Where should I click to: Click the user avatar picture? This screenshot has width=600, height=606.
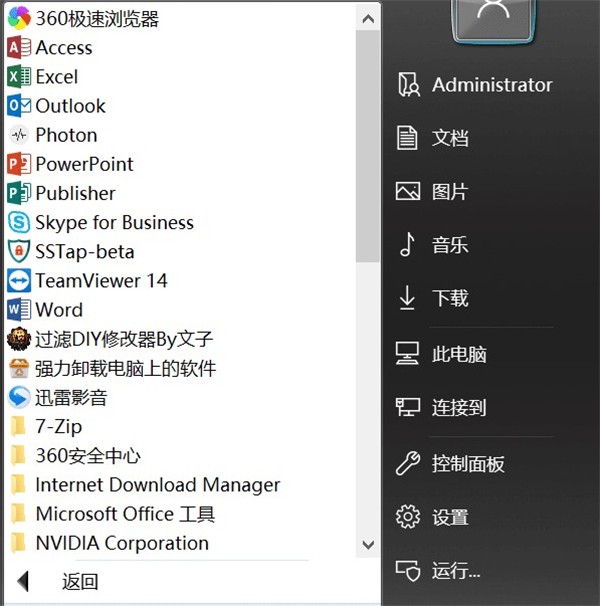493,19
